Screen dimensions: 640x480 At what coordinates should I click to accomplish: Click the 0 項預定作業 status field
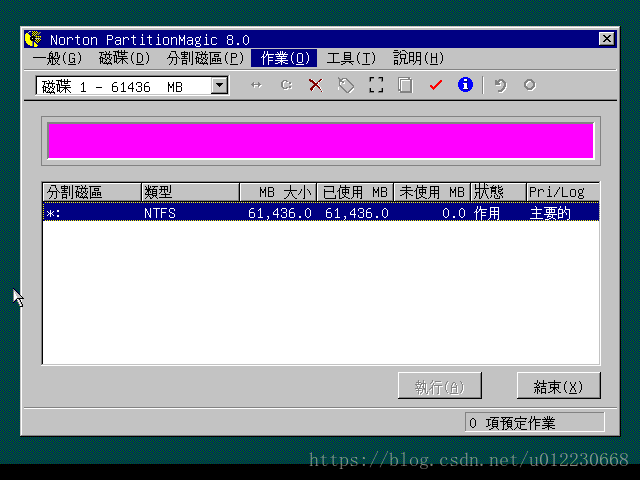[535, 422]
